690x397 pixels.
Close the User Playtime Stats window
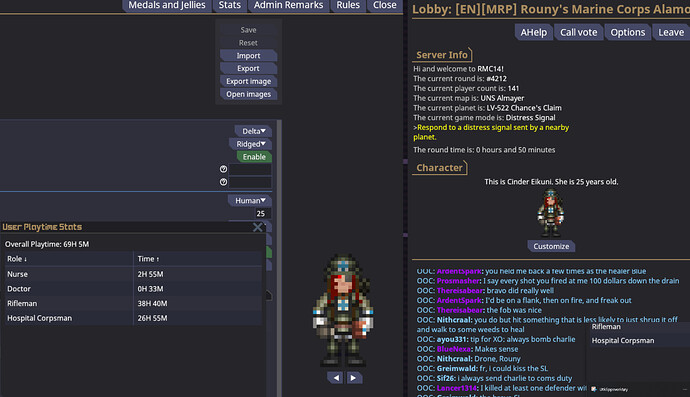[x=257, y=227]
